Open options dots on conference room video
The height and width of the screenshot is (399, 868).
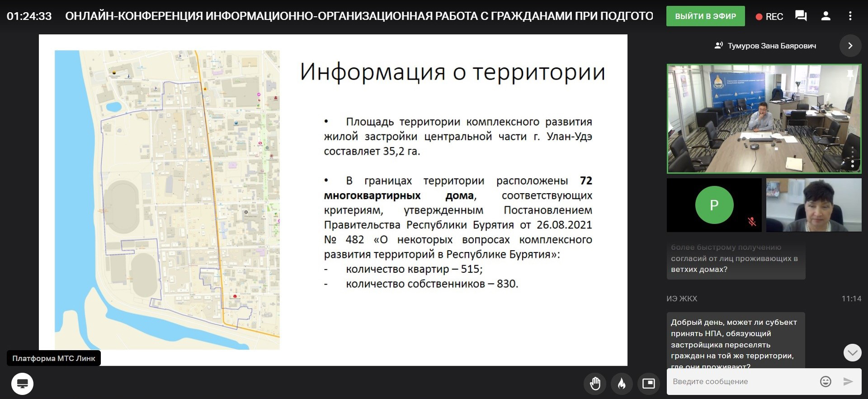pyautogui.click(x=853, y=158)
